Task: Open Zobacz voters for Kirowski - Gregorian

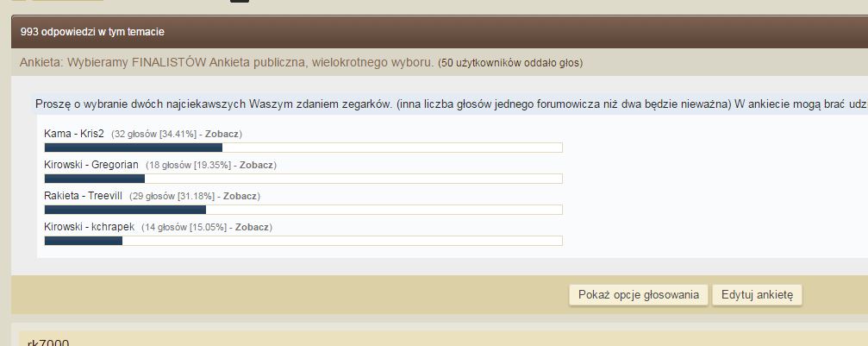Action: 256,165
